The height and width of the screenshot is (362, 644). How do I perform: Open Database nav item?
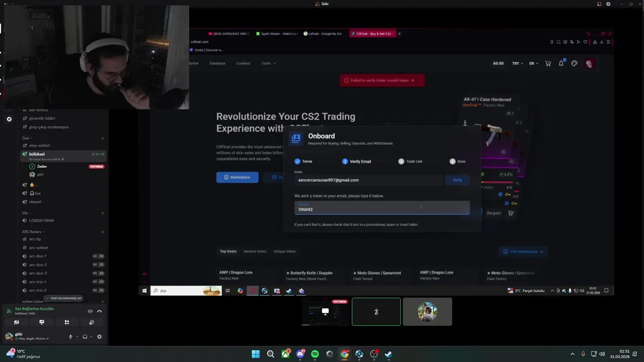217,63
